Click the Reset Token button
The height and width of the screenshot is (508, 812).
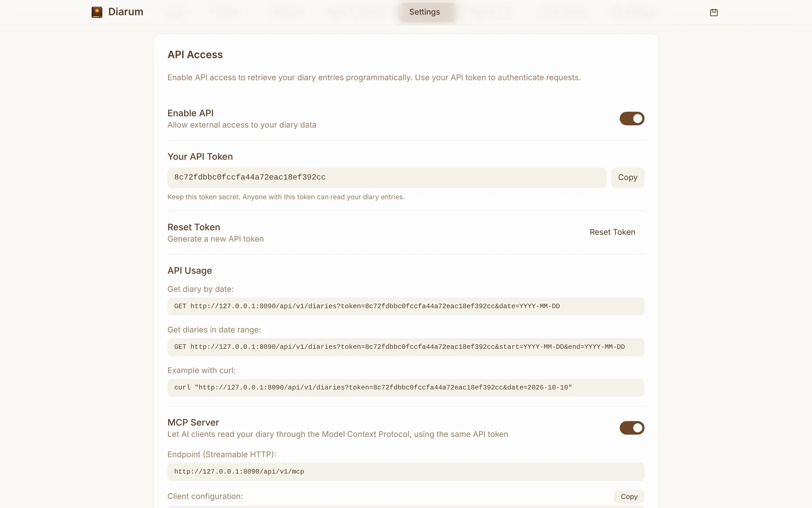[x=612, y=232]
